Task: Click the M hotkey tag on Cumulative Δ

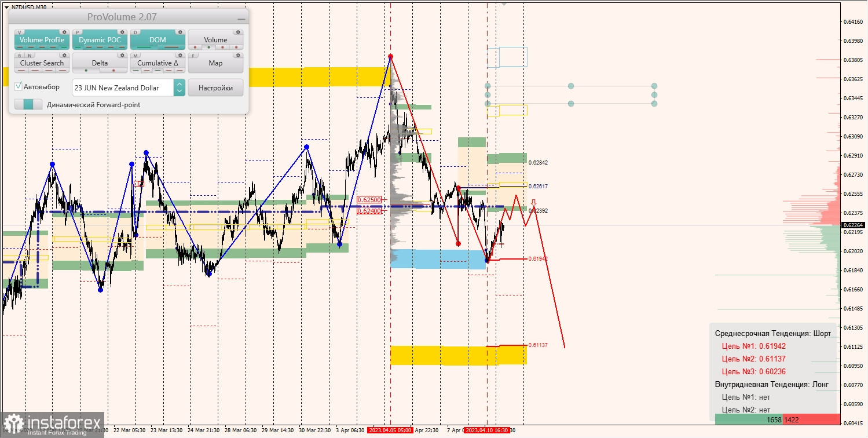Action: (x=136, y=56)
